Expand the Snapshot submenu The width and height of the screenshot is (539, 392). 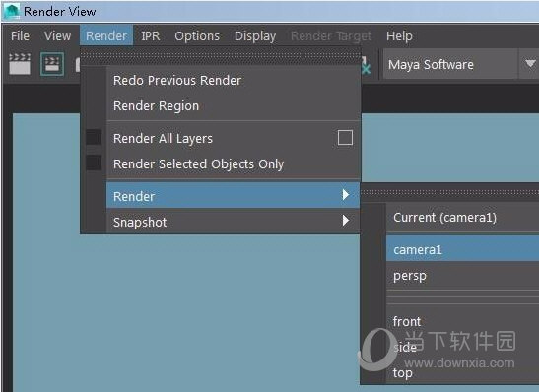coord(234,222)
